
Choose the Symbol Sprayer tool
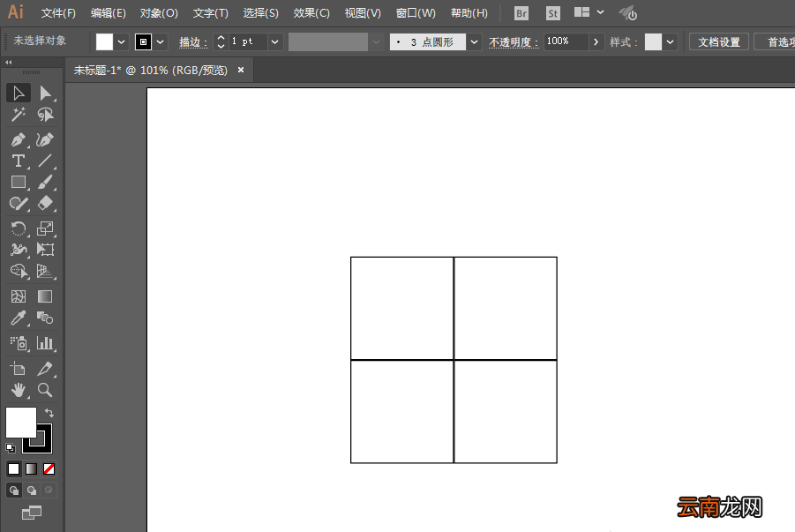pyautogui.click(x=19, y=343)
